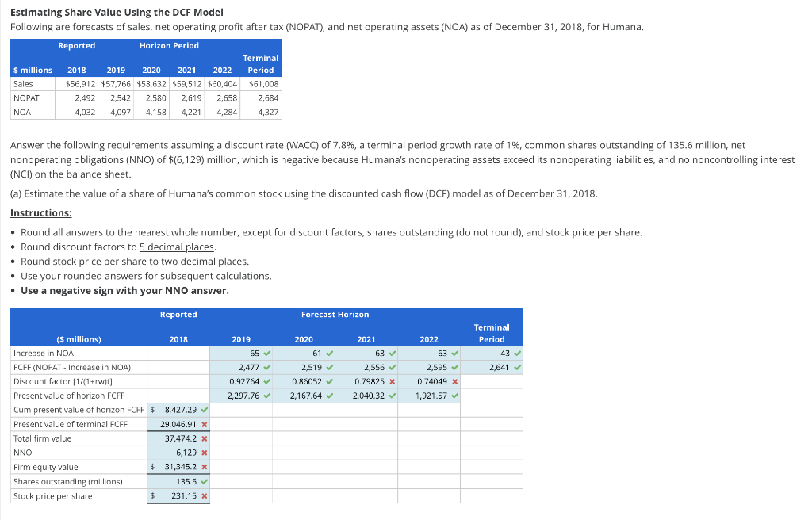Click the underlined 'Instructions:' heading
812x520 pixels.
point(41,213)
